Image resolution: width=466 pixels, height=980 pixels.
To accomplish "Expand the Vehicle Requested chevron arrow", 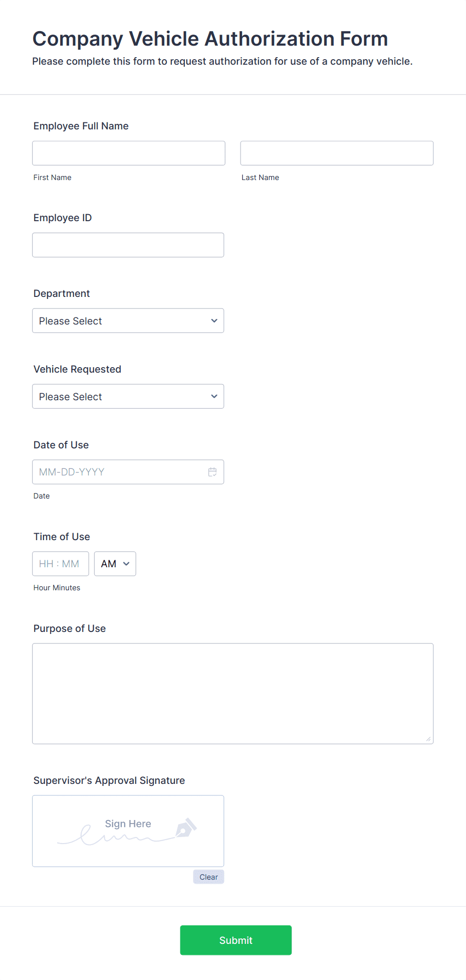I will pos(214,396).
